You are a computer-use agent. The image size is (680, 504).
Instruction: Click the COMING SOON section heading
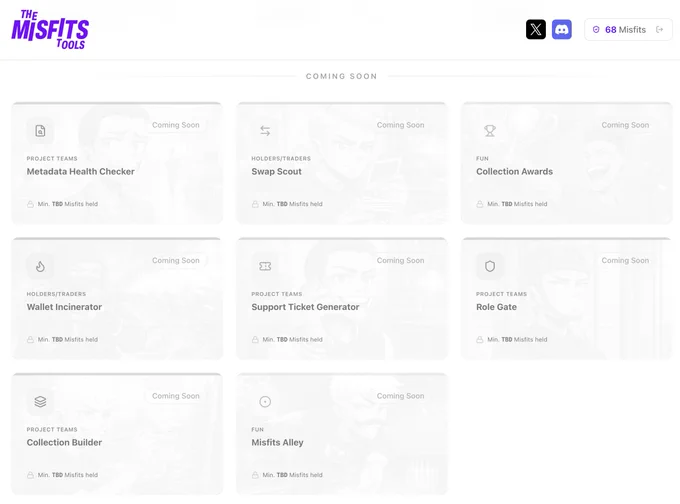click(x=341, y=76)
